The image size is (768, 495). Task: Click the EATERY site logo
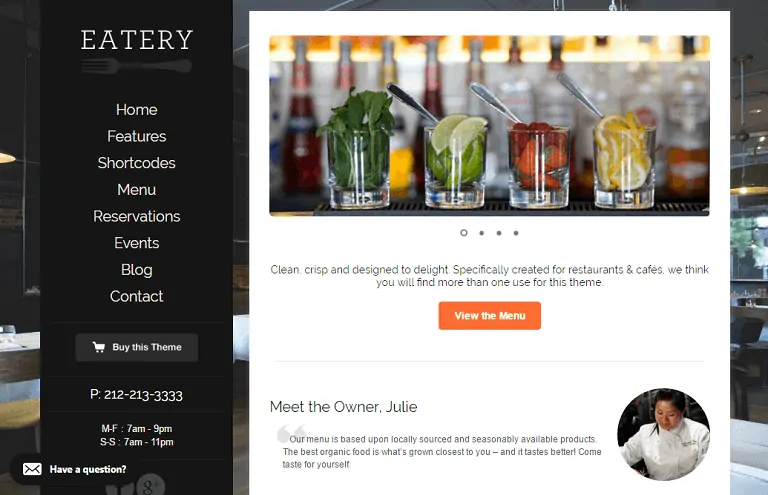click(137, 40)
